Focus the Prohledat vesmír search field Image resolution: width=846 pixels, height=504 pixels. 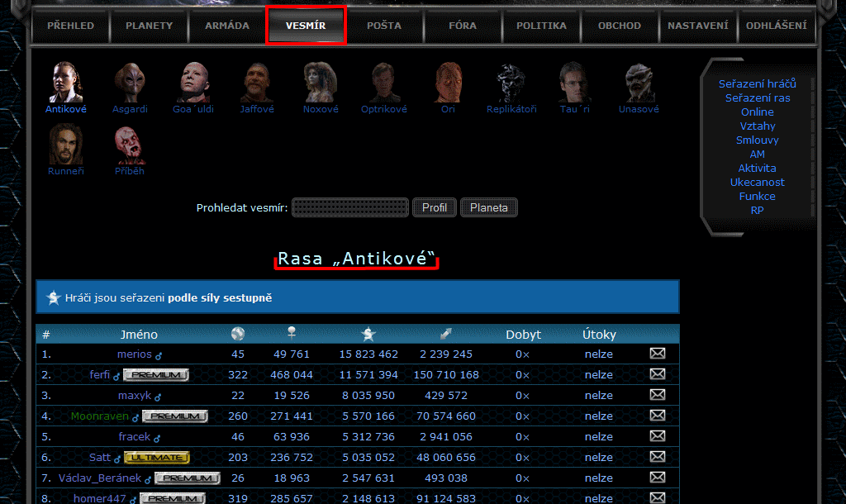coord(350,207)
